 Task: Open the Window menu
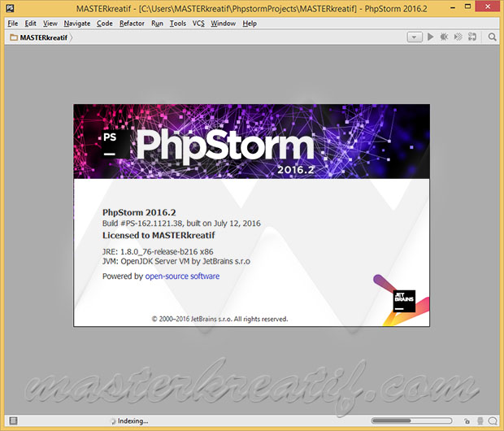tap(223, 23)
